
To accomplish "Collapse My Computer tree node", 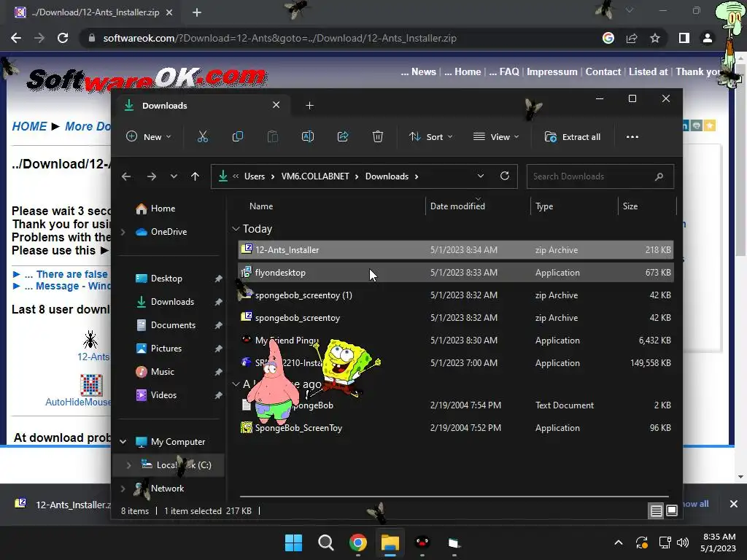I will pos(123,442).
